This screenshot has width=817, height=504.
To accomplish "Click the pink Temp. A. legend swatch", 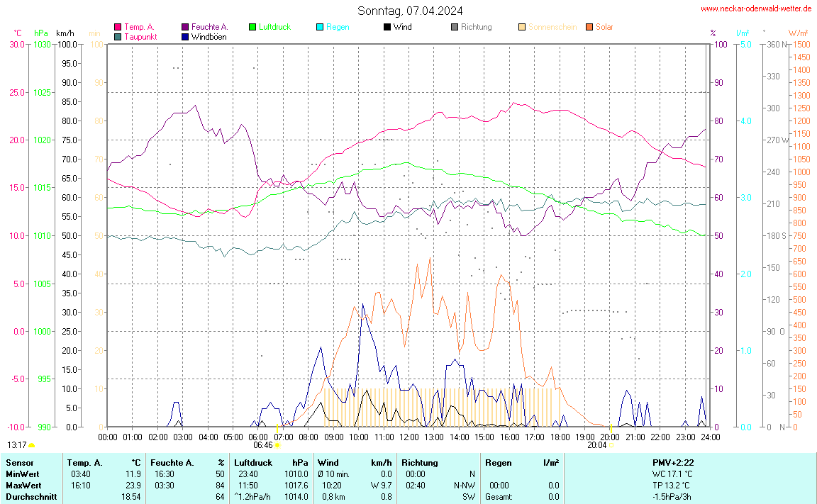I will (x=118, y=27).
